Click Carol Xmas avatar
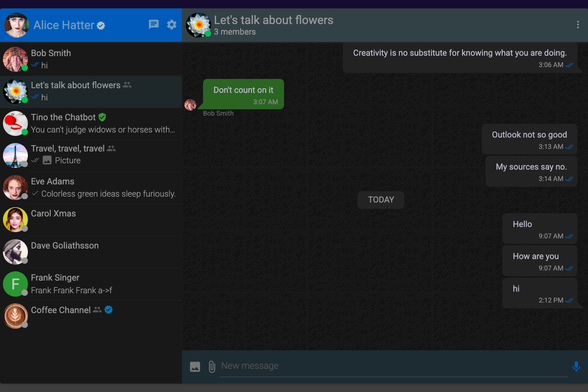The width and height of the screenshot is (588, 392). point(15,220)
